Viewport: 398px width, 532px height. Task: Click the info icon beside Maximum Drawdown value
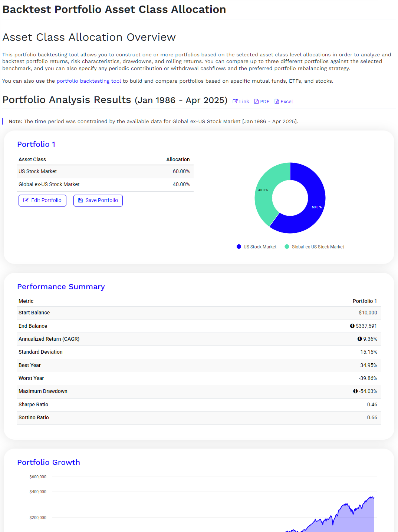(355, 391)
